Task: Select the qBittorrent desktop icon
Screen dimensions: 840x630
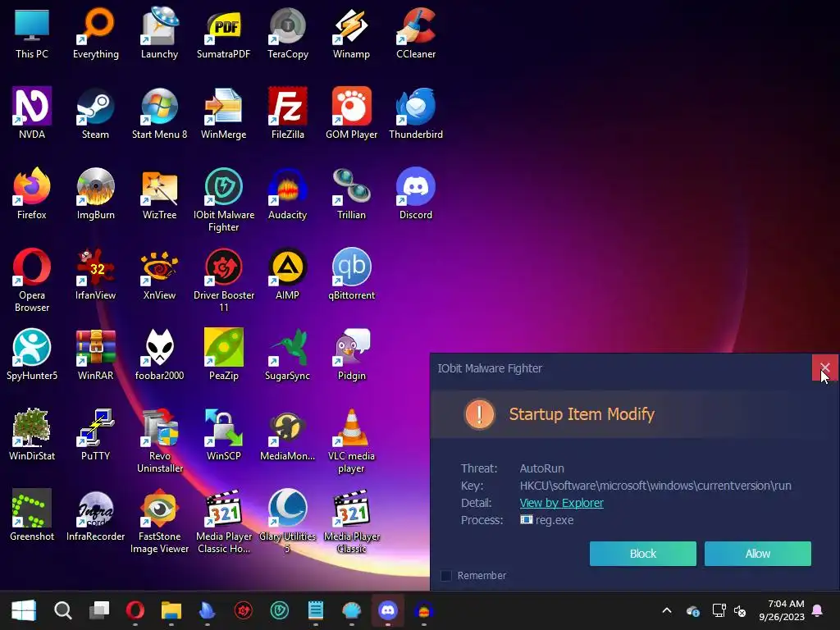Action: pyautogui.click(x=351, y=274)
